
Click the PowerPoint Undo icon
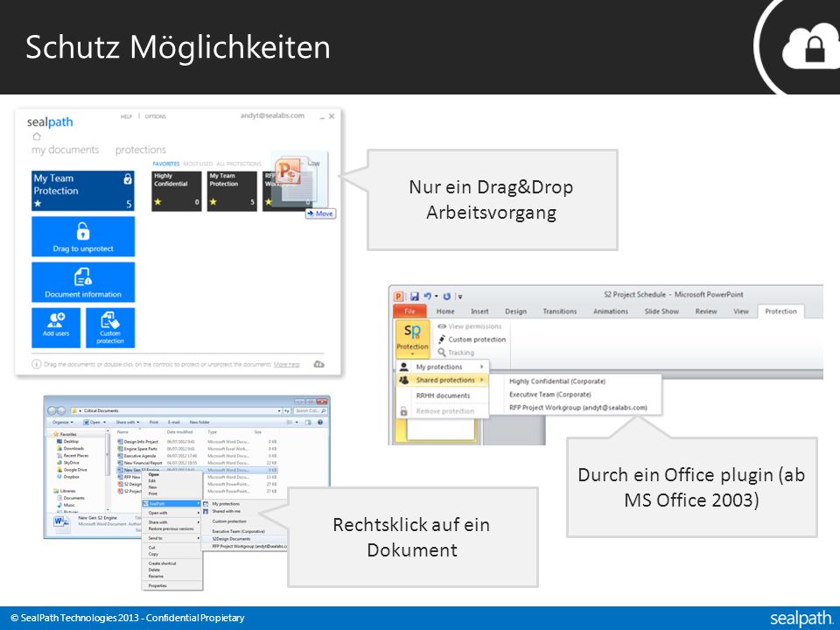point(428,296)
